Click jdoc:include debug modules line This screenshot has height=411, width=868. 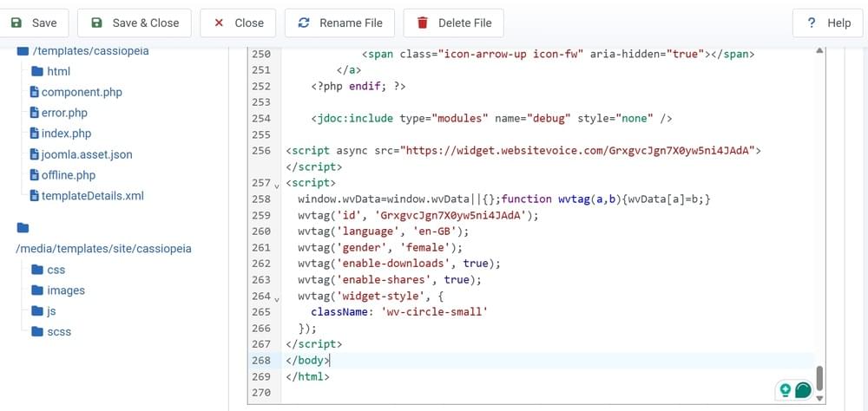coord(491,119)
